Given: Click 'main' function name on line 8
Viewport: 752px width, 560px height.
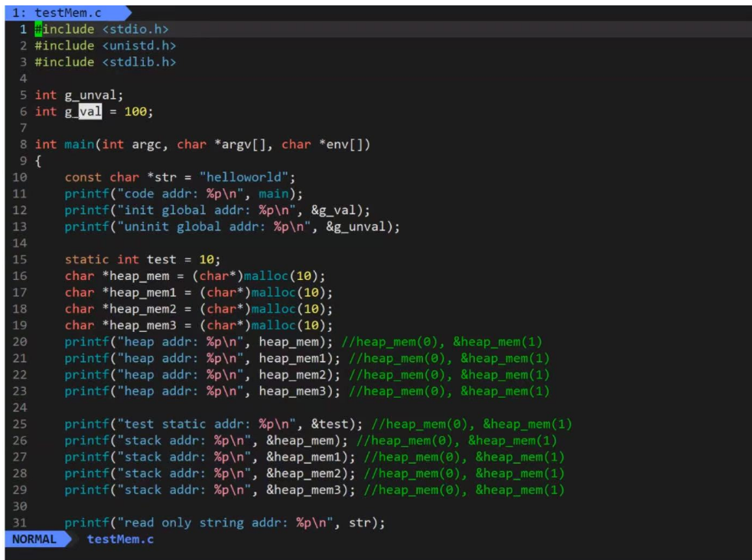Looking at the screenshot, I should pyautogui.click(x=79, y=145).
